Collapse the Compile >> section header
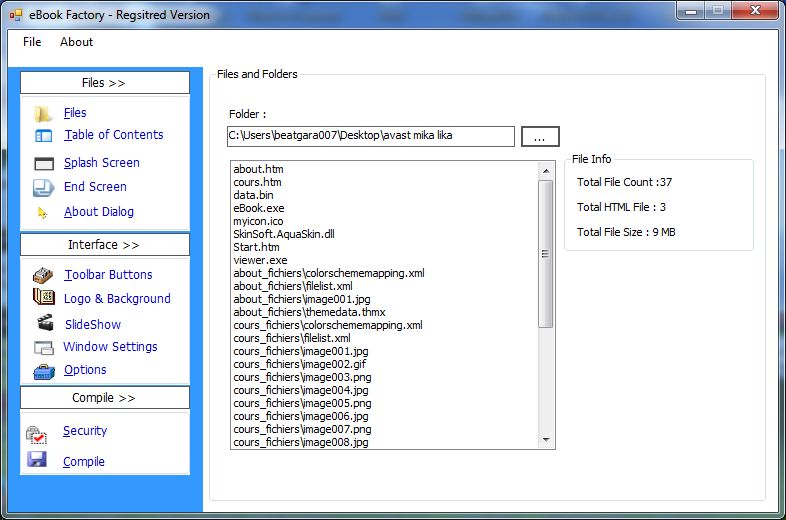The width and height of the screenshot is (786, 520). click(105, 398)
